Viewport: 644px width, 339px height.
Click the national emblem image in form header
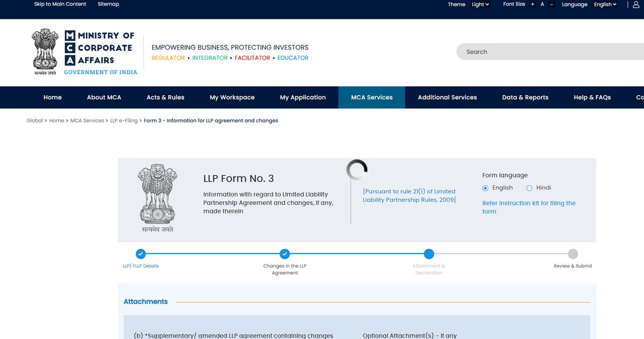[157, 198]
